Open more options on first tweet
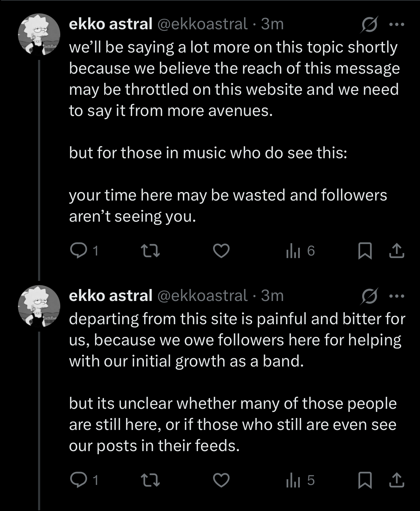 point(397,25)
